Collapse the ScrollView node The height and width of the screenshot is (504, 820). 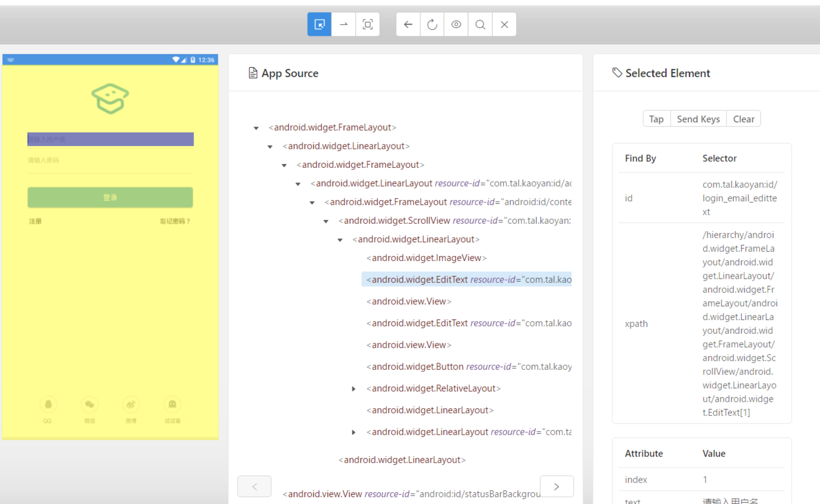[325, 221]
